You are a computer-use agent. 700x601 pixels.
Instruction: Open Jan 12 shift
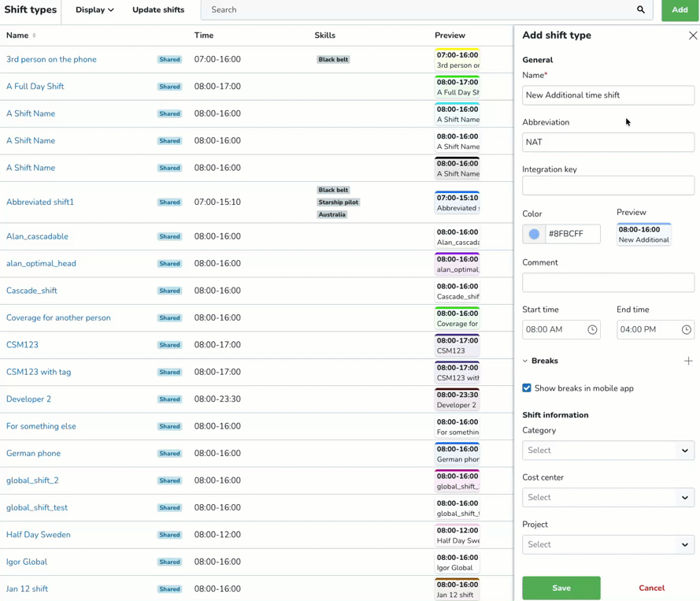point(28,589)
